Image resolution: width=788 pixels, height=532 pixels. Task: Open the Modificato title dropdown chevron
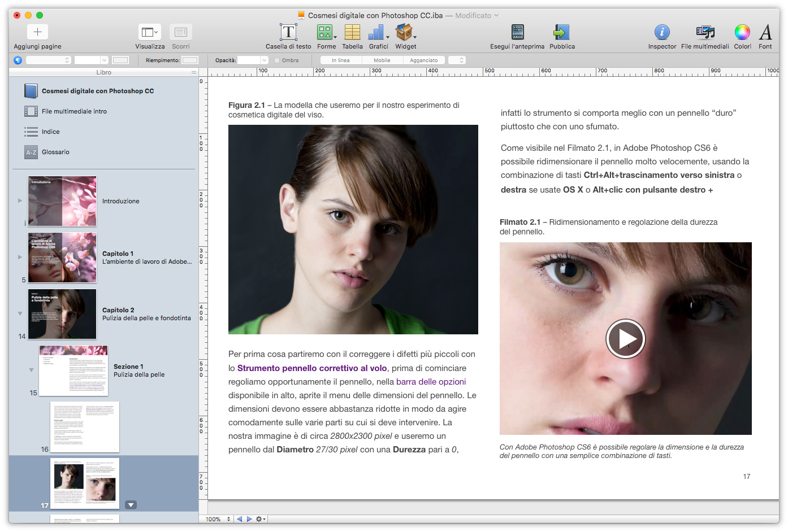pyautogui.click(x=496, y=15)
